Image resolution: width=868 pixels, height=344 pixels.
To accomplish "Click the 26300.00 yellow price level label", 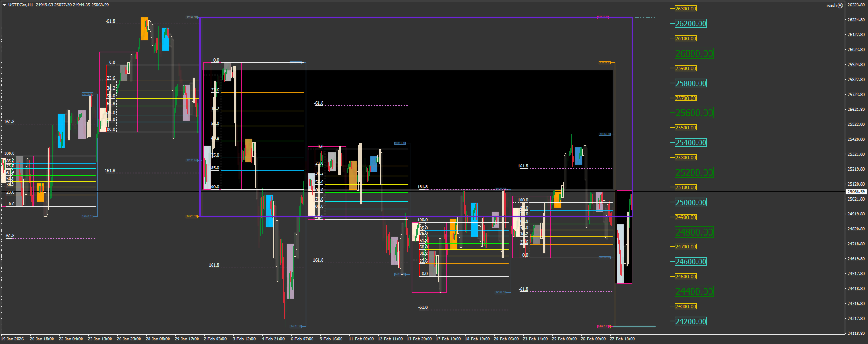I will point(685,9).
